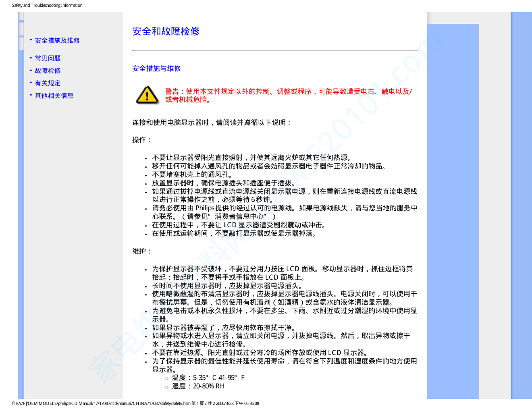Click the intro sentence 连接和使用电脑显示器时

coord(212,123)
